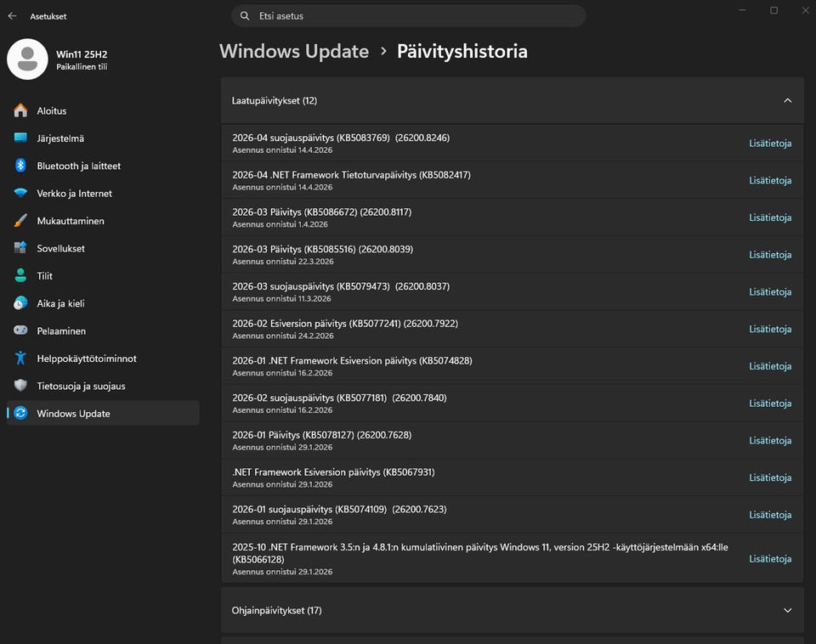Open Järjestelmä settings icon
The image size is (816, 644).
(x=20, y=138)
